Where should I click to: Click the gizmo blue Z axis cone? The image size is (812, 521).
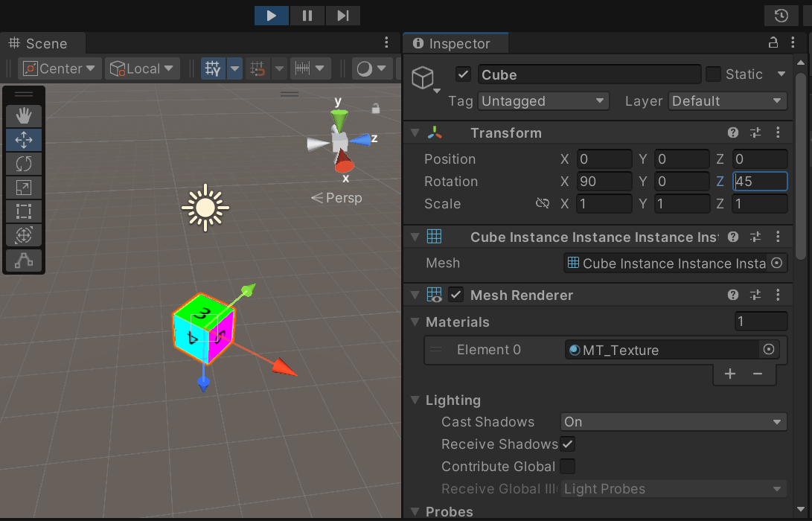tap(360, 140)
